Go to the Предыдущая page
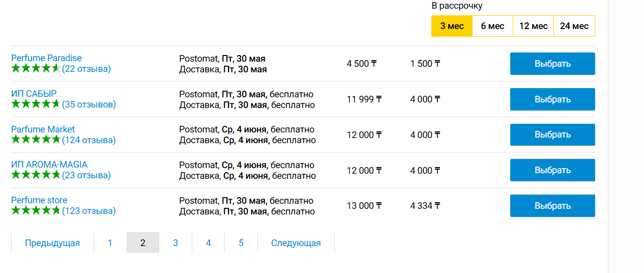 (x=52, y=243)
